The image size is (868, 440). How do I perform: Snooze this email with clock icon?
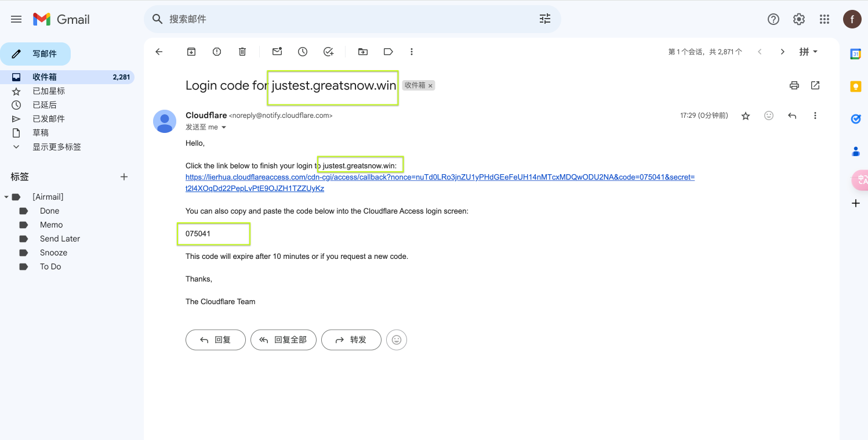pyautogui.click(x=303, y=52)
